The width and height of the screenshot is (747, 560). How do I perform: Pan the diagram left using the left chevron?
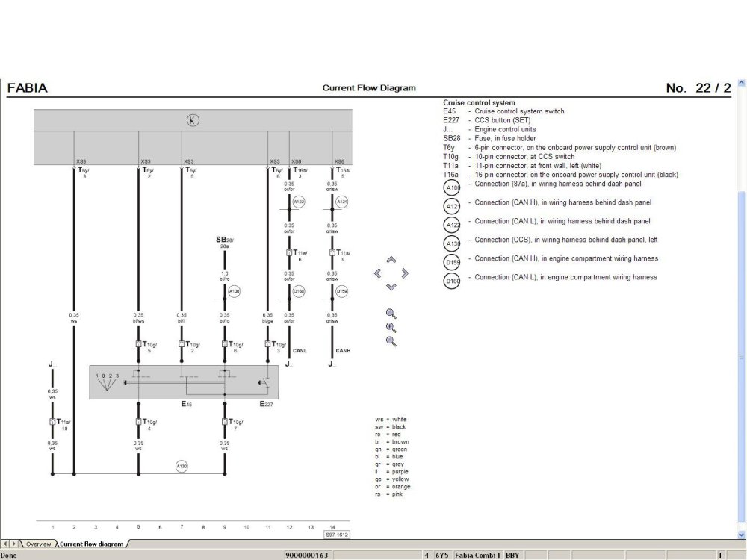click(379, 273)
